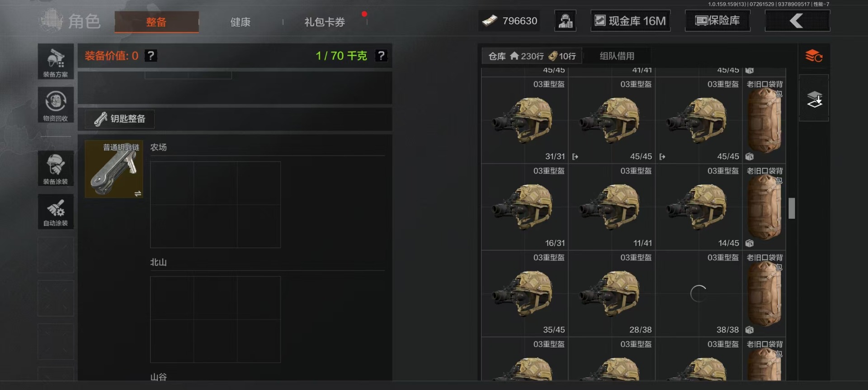Switch to the 组队借用 tab

coord(617,56)
